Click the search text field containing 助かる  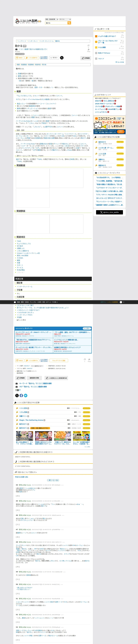(56, 23)
